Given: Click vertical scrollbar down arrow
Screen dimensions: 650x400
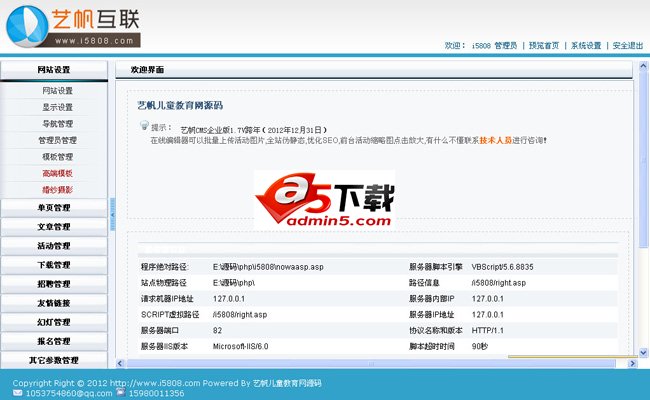Looking at the screenshot, I should click(643, 353).
